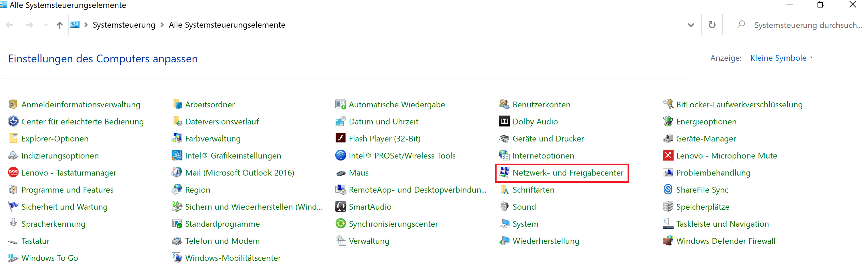This screenshot has width=868, height=271.
Task: Open the Flash Player (32-Bit) icon
Action: [x=340, y=138]
